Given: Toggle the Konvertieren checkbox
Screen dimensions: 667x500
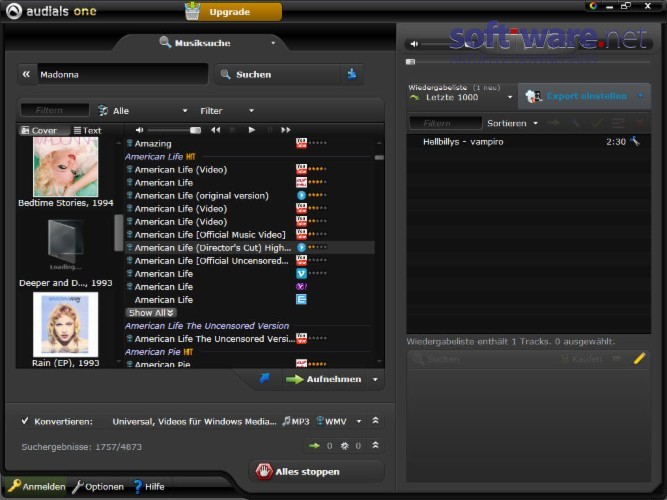Looking at the screenshot, I should [x=25, y=421].
